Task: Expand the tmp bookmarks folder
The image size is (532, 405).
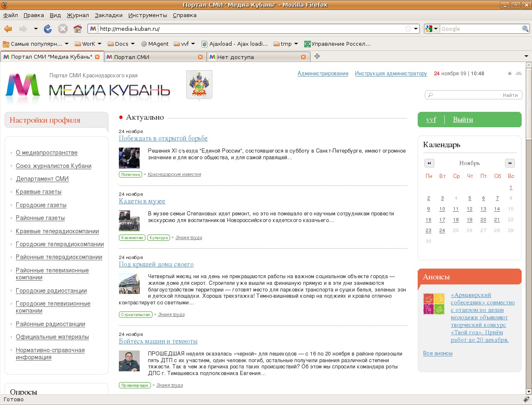Action: point(286,44)
